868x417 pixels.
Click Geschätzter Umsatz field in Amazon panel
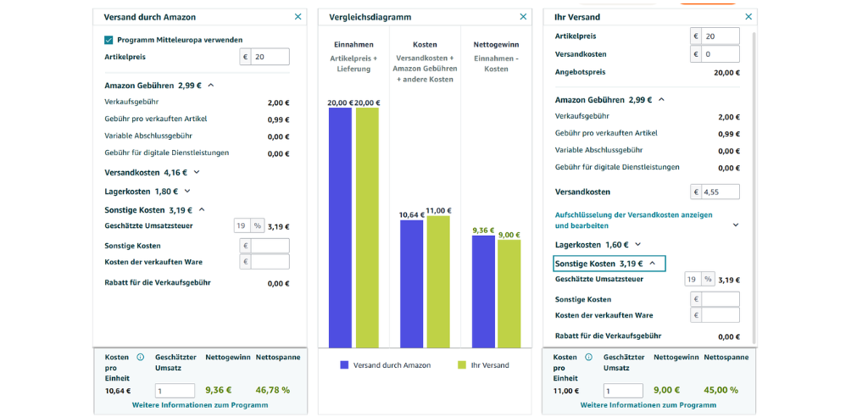(x=175, y=391)
